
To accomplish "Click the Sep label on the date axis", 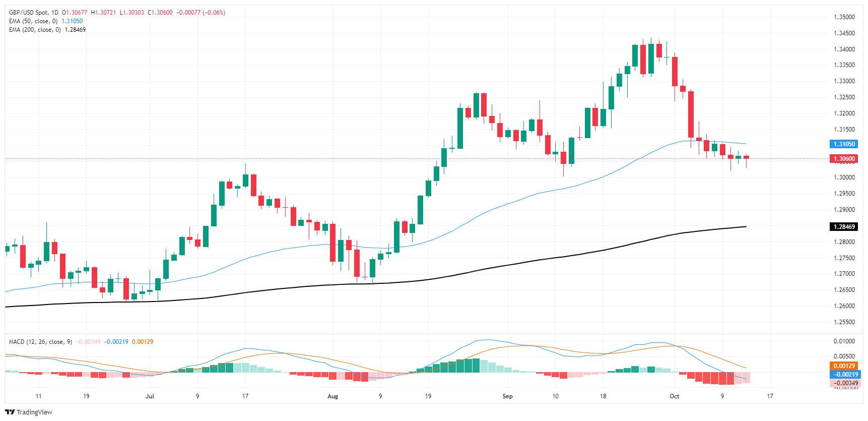I will (507, 396).
